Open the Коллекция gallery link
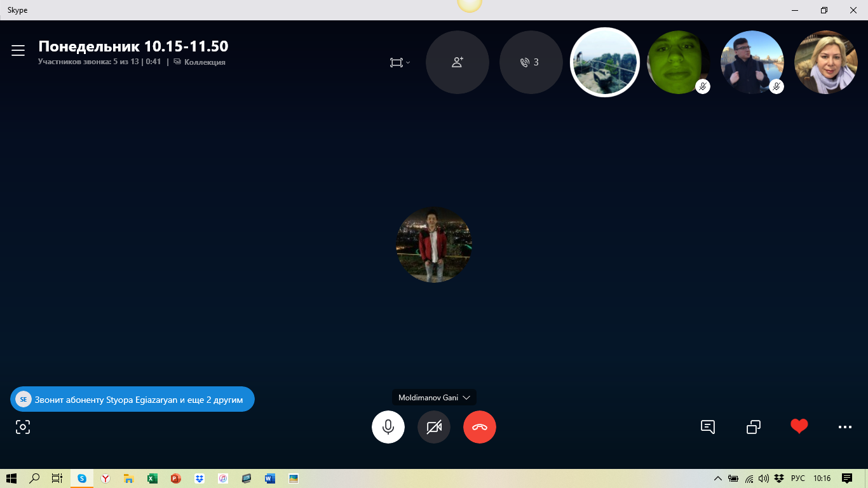Screen dimensions: 868x488 [x=200, y=62]
